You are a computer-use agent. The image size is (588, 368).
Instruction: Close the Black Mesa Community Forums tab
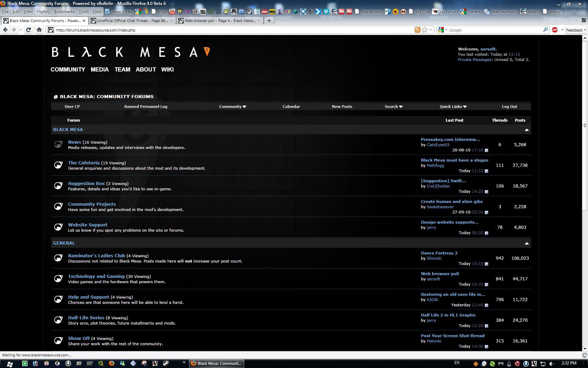tap(84, 21)
